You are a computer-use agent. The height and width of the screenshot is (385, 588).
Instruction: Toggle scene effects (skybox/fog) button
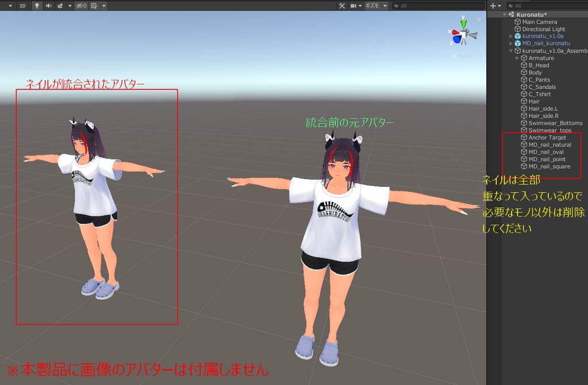click(x=60, y=6)
